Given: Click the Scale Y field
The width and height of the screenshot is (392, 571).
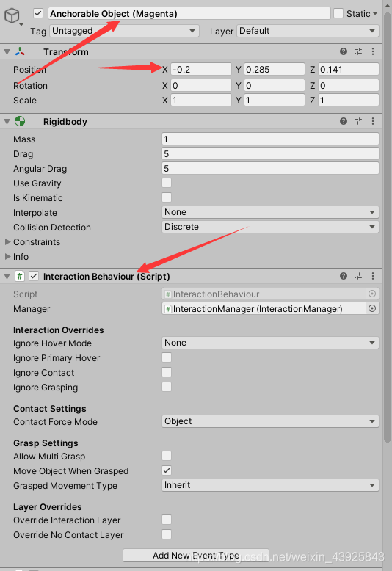Looking at the screenshot, I should coord(275,100).
